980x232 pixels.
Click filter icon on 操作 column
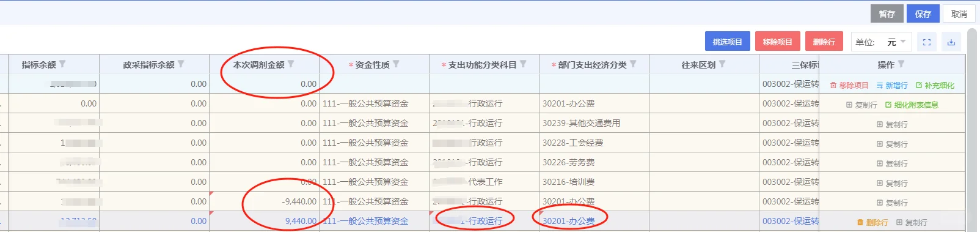[901, 64]
